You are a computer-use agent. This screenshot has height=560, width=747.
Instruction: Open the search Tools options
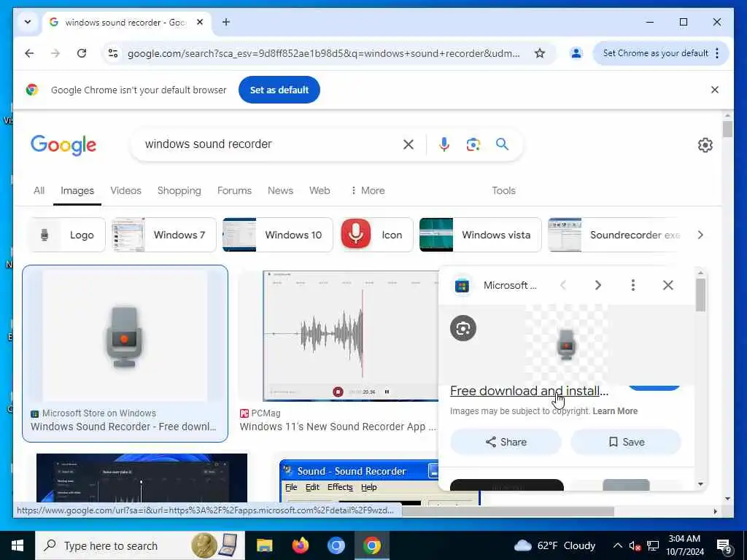(x=503, y=190)
